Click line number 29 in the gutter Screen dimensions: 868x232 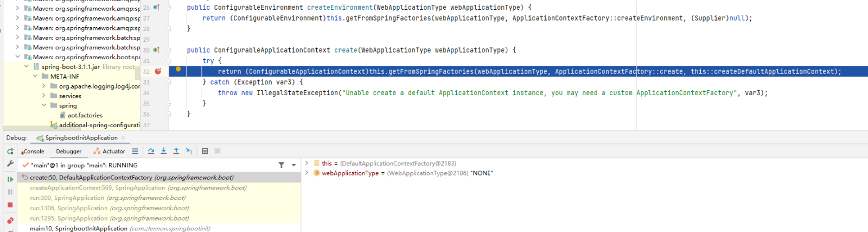pyautogui.click(x=146, y=40)
